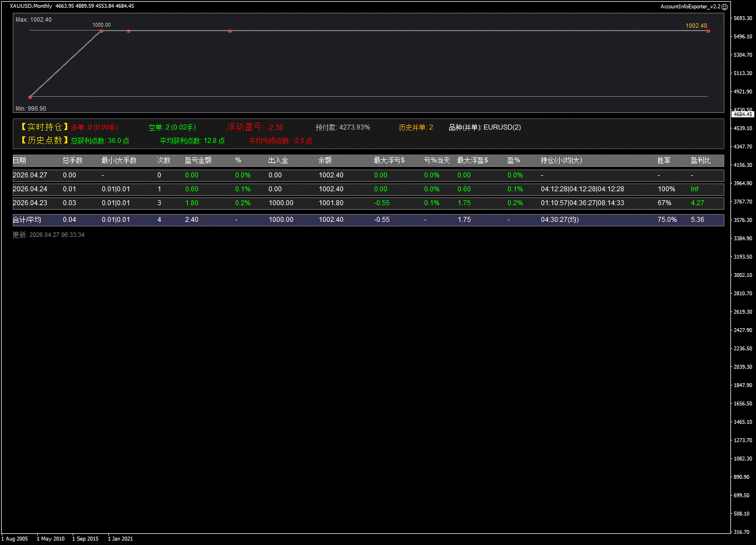Select the orange 1002.40 equity endpoint
Viewport: 756px width, 545px height.
click(x=708, y=31)
